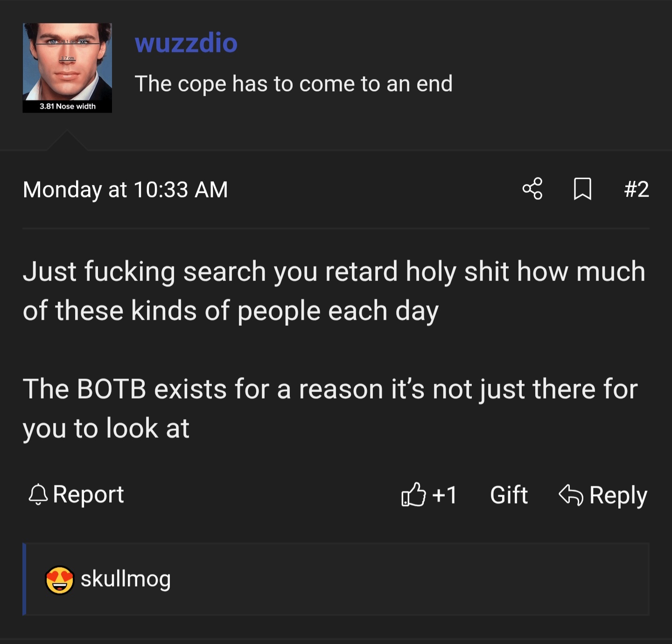
Task: Click the Report bell icon
Action: (38, 495)
